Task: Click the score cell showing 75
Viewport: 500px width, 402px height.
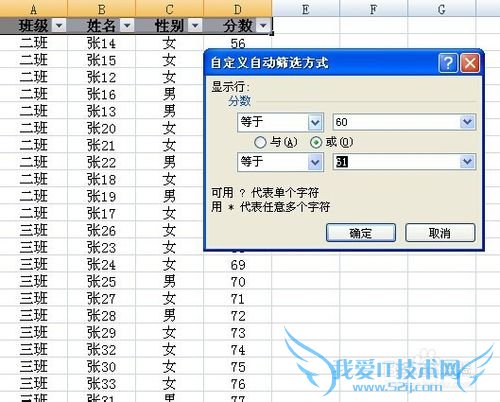Action: point(238,367)
